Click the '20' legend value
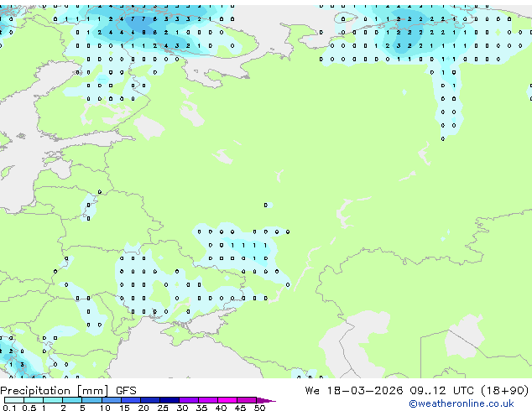This screenshot has height=411, width=532. pos(143,408)
